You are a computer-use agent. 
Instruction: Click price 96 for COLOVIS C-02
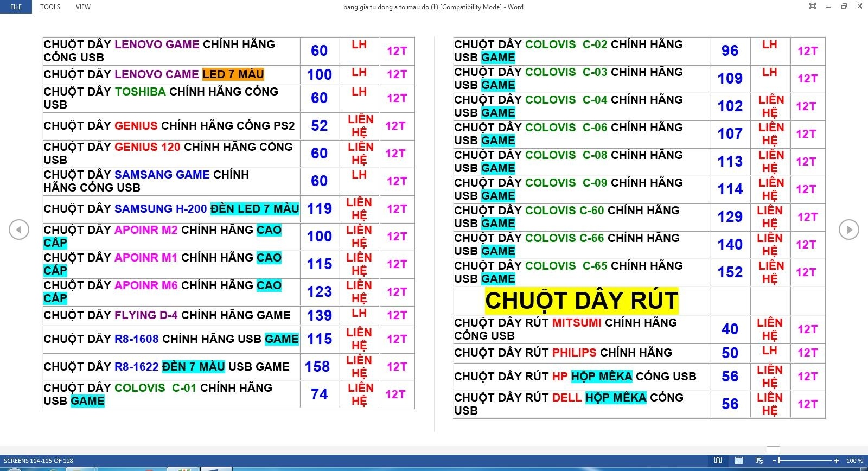[730, 51]
